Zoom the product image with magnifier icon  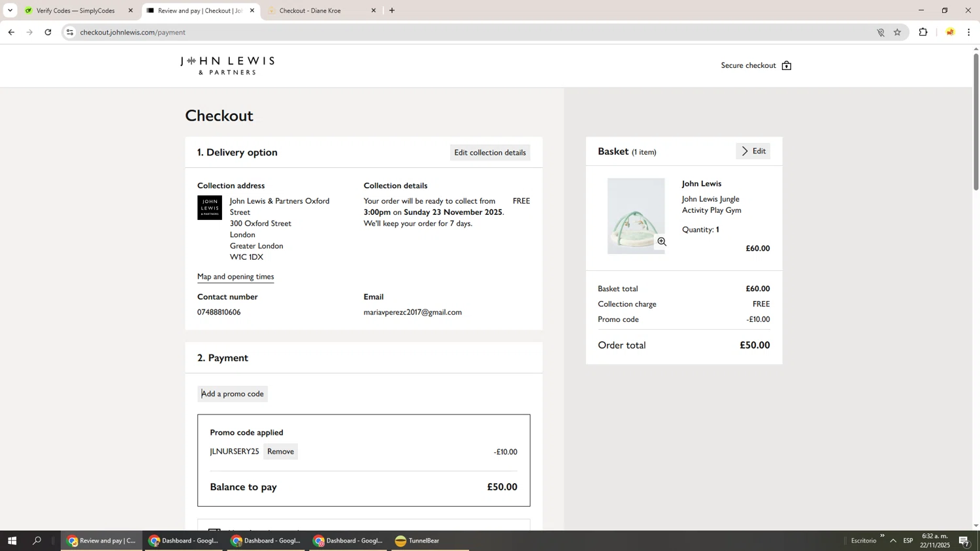(661, 242)
